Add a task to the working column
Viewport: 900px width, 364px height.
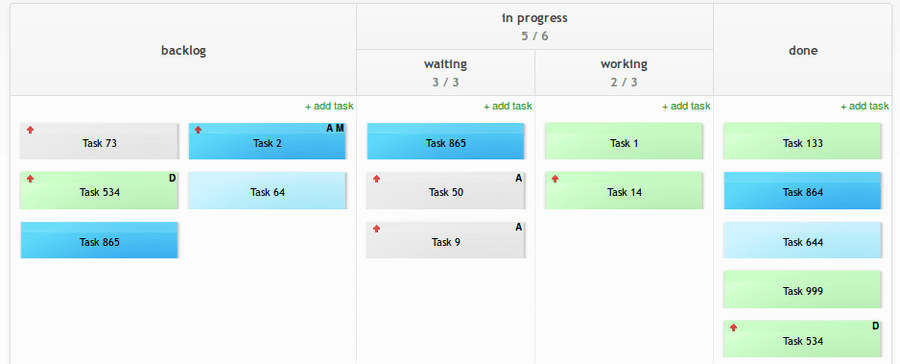(686, 106)
